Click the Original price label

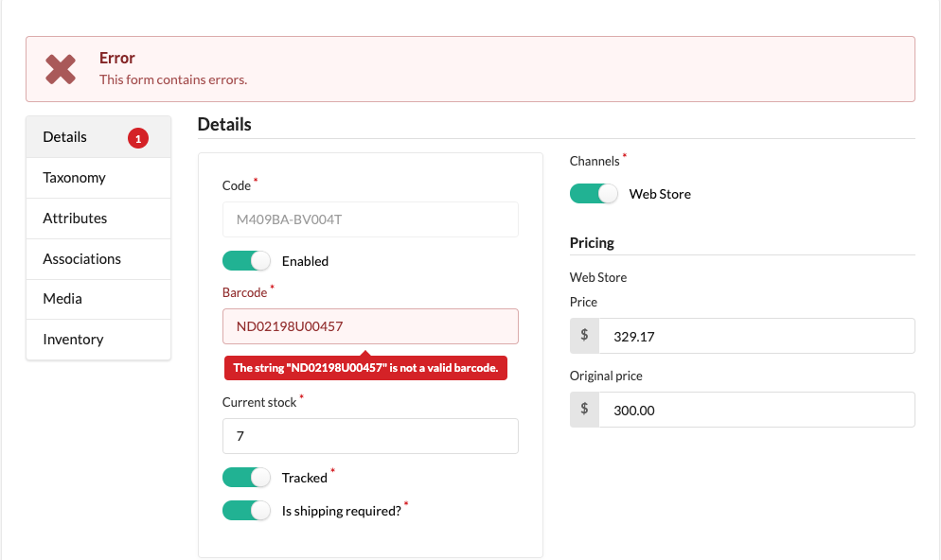pyautogui.click(x=606, y=376)
